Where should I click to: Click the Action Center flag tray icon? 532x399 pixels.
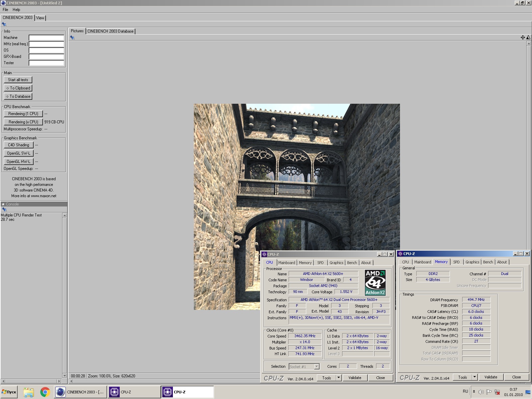tap(489, 392)
